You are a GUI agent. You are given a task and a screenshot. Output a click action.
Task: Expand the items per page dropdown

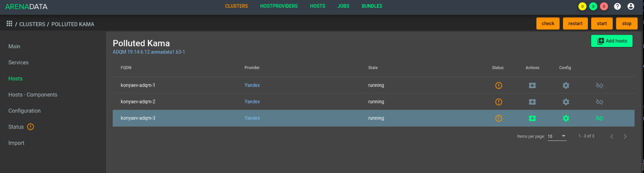[x=557, y=136]
